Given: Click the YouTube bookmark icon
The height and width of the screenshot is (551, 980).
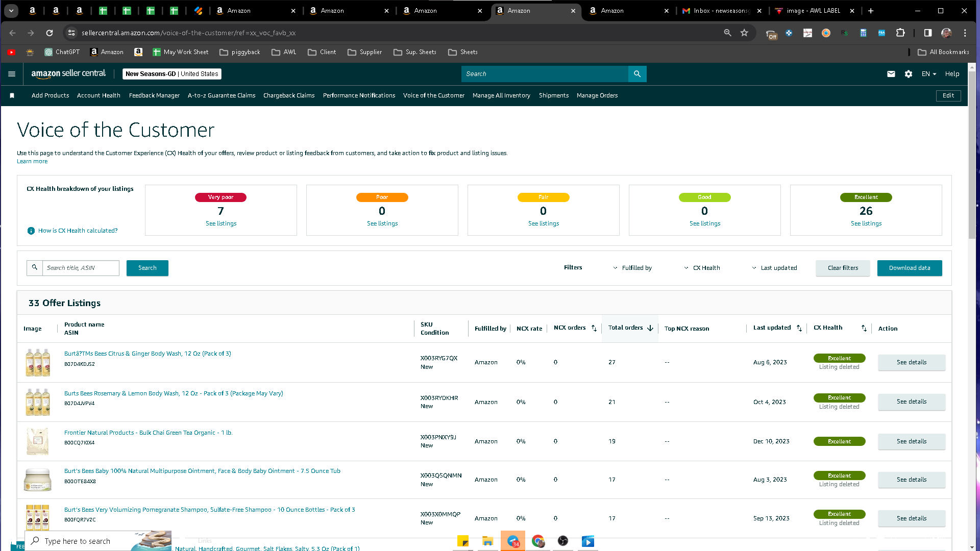Looking at the screenshot, I should [x=11, y=52].
